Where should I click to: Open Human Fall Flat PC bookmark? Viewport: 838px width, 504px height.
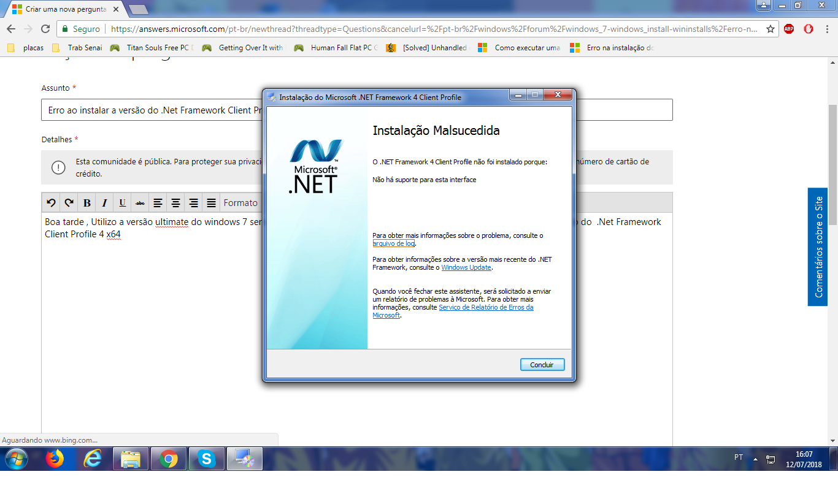coord(336,48)
